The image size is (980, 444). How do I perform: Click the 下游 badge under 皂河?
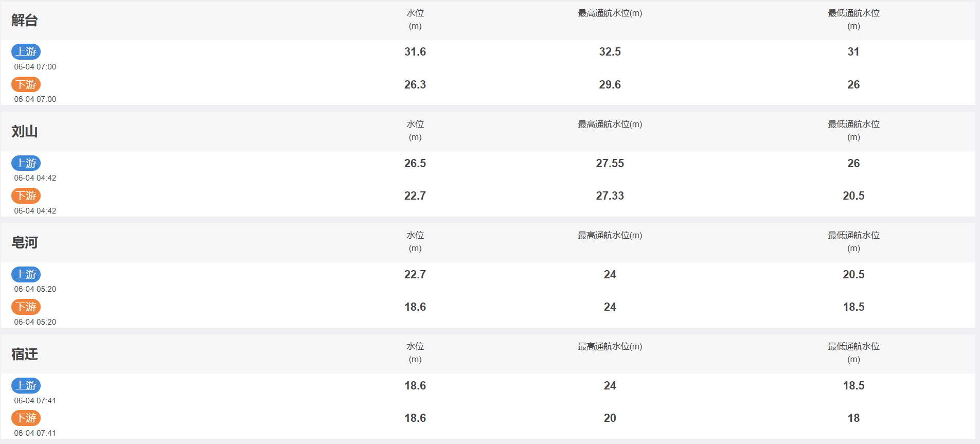click(26, 307)
